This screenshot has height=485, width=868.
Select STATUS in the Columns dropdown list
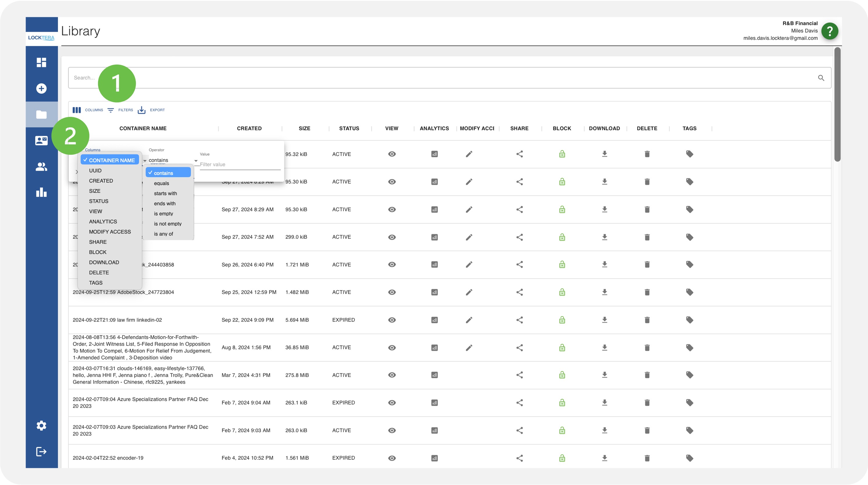pyautogui.click(x=98, y=201)
